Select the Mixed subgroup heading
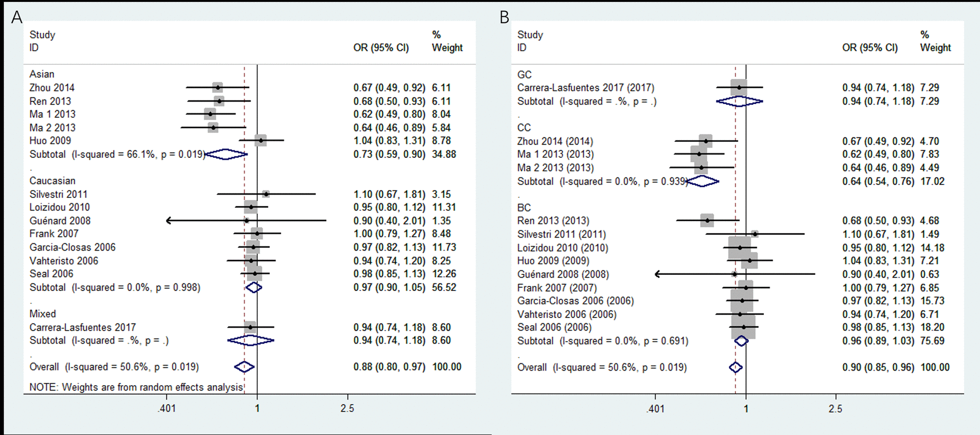 pos(42,314)
